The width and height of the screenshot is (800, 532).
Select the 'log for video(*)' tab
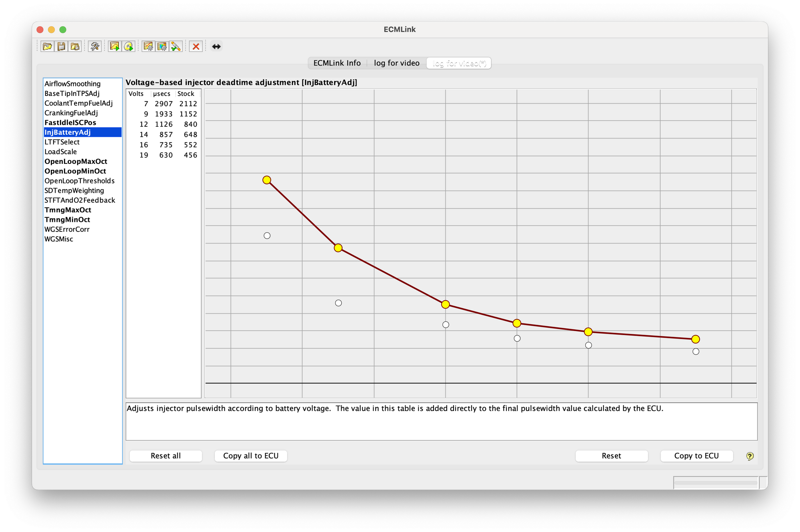click(x=459, y=63)
